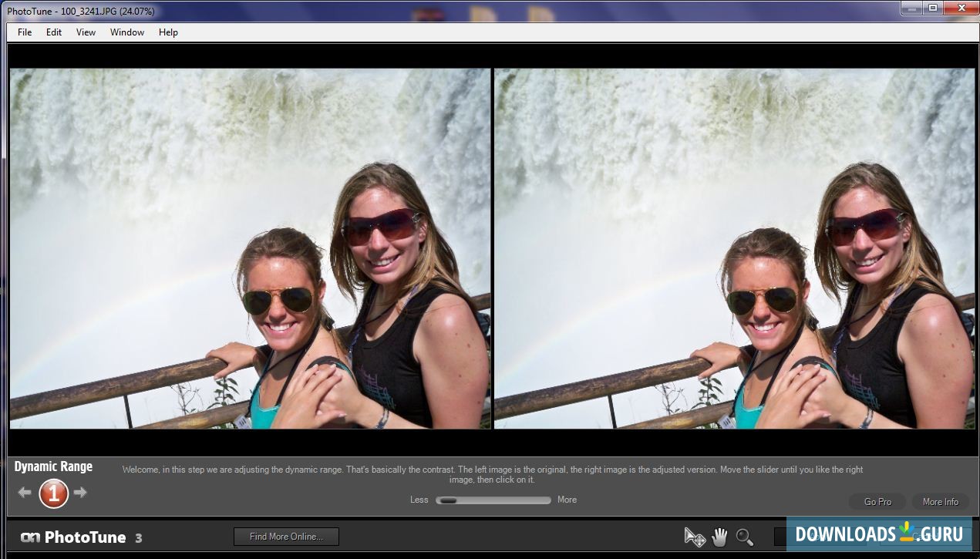Click the More label beside slider
The width and height of the screenshot is (980, 559).
click(x=567, y=500)
